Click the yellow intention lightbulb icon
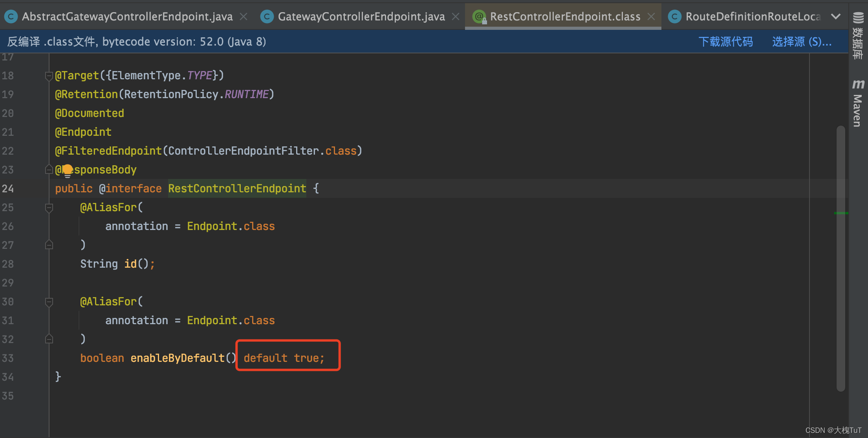This screenshot has width=868, height=438. [x=68, y=170]
